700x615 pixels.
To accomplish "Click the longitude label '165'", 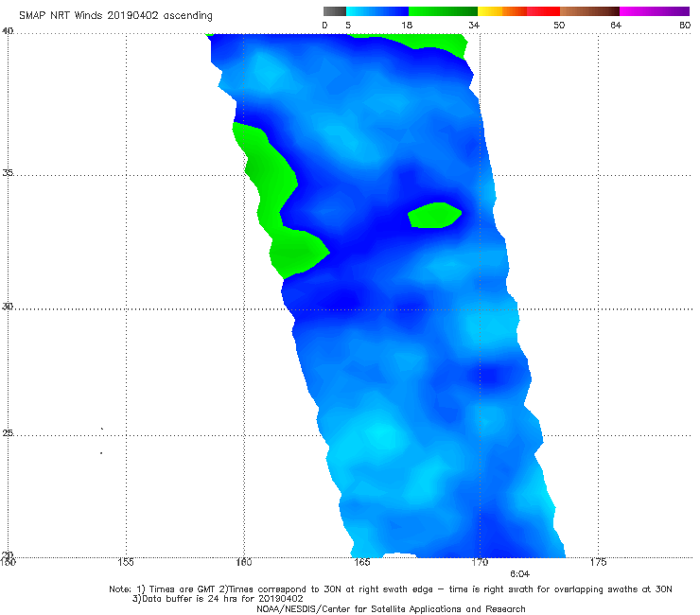I will pyautogui.click(x=361, y=562).
